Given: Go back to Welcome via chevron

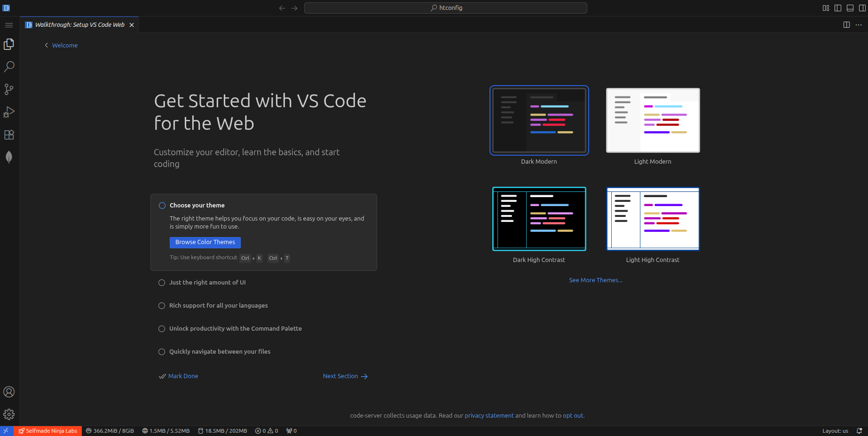Looking at the screenshot, I should tap(61, 46).
